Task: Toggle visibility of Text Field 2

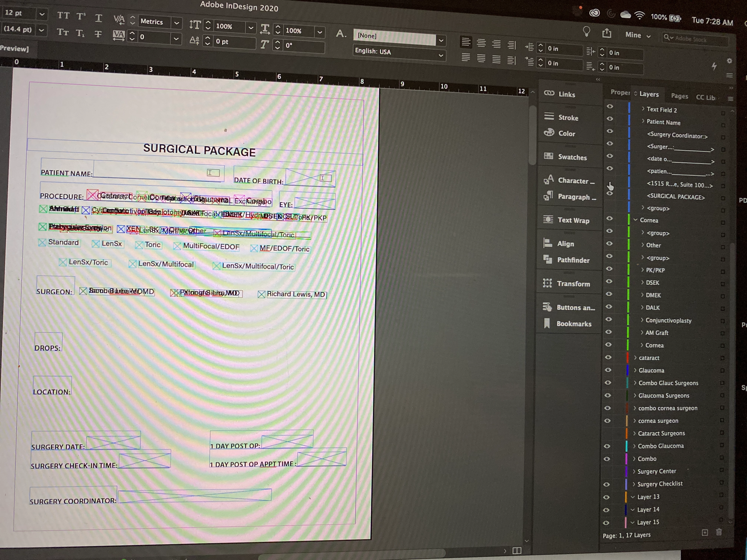Action: click(x=610, y=106)
